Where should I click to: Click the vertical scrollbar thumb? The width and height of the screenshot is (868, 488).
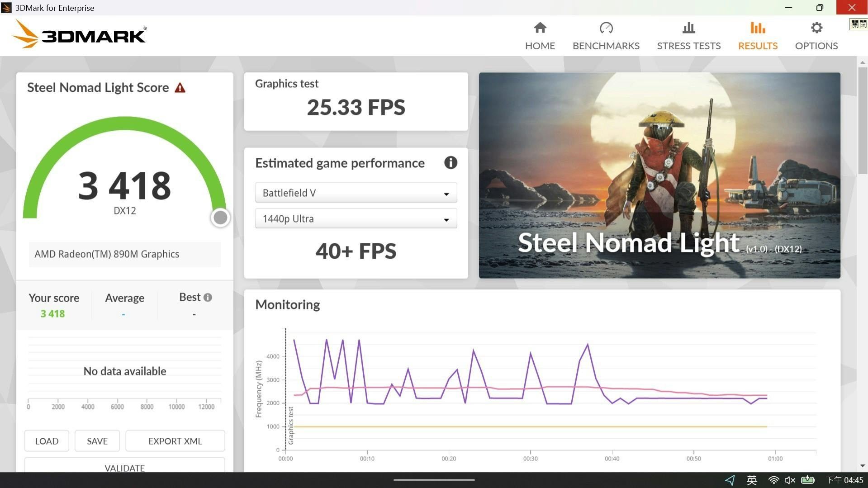tap(863, 120)
